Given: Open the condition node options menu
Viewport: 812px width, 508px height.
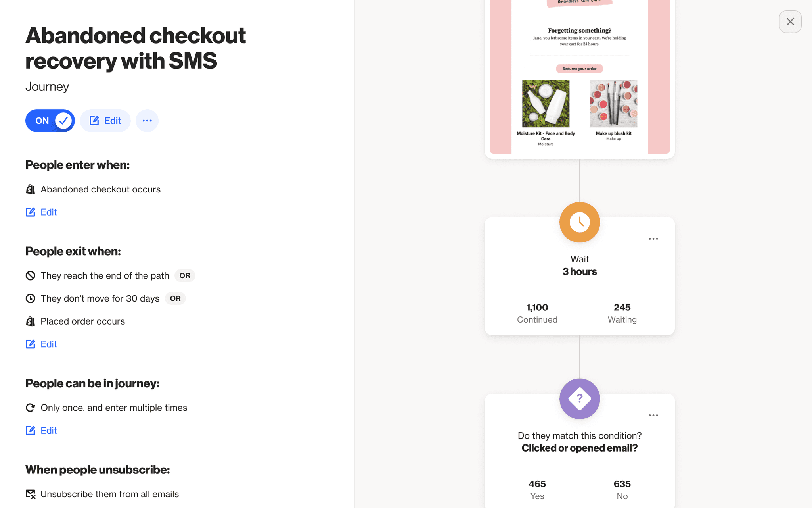Looking at the screenshot, I should [x=653, y=415].
